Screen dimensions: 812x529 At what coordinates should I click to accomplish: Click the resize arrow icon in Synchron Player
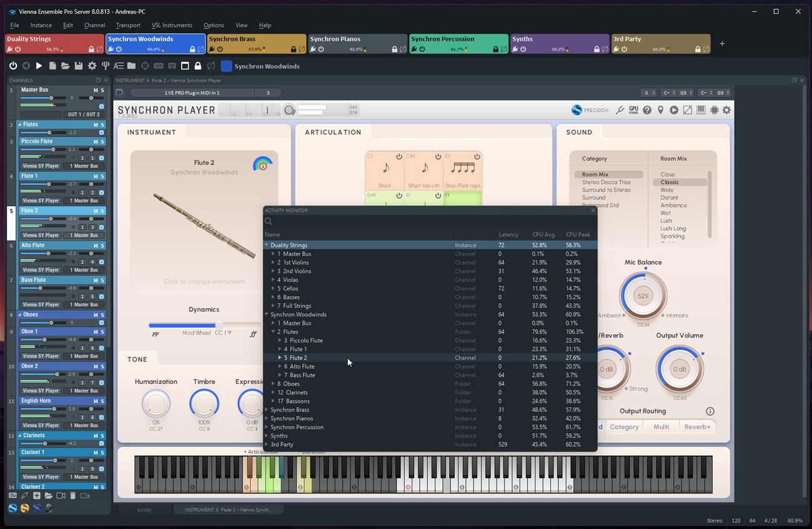(687, 110)
